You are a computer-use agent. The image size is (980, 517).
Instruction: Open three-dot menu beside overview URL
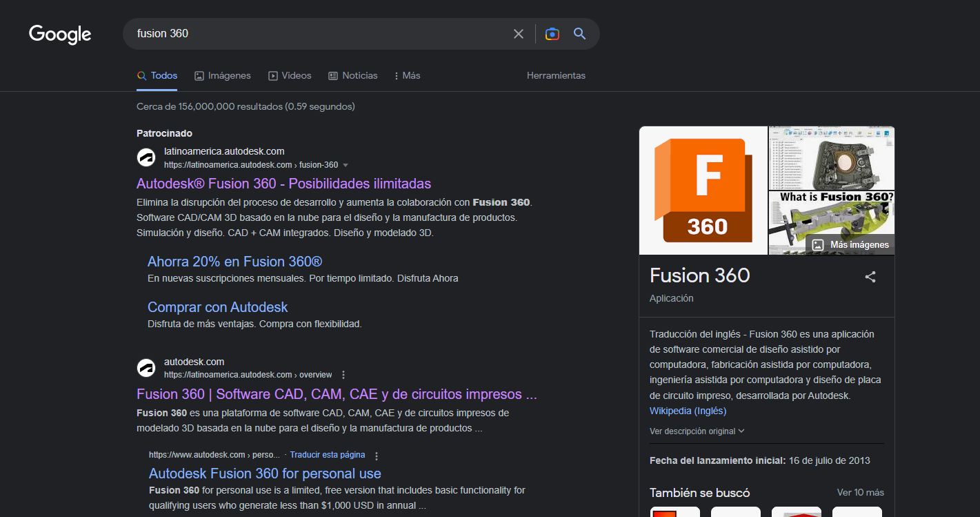pyautogui.click(x=343, y=375)
